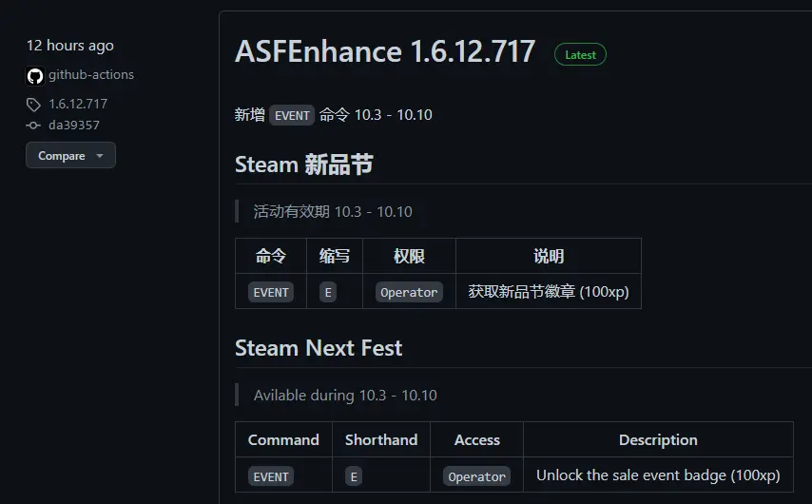The height and width of the screenshot is (504, 812).
Task: Click the E shorthand in Chinese table
Action: (x=328, y=292)
